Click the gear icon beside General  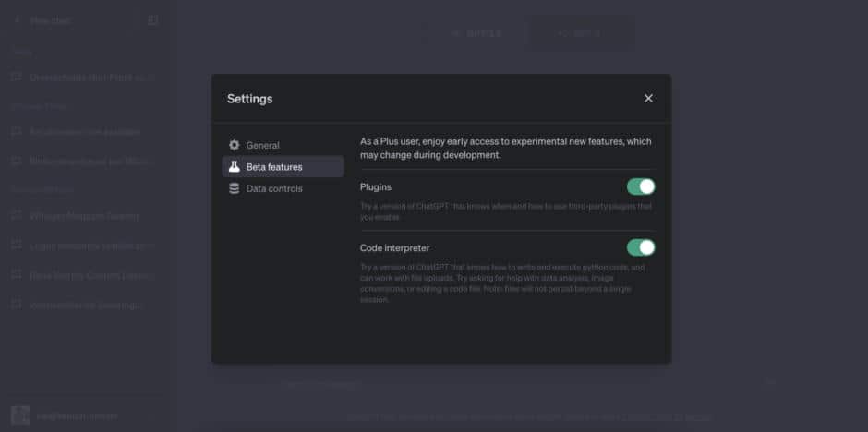[x=235, y=145]
